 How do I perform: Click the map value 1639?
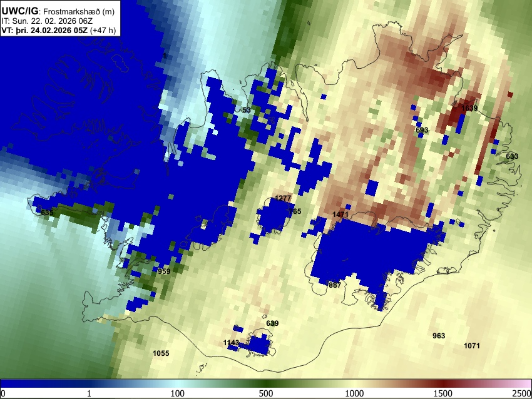coord(469,108)
